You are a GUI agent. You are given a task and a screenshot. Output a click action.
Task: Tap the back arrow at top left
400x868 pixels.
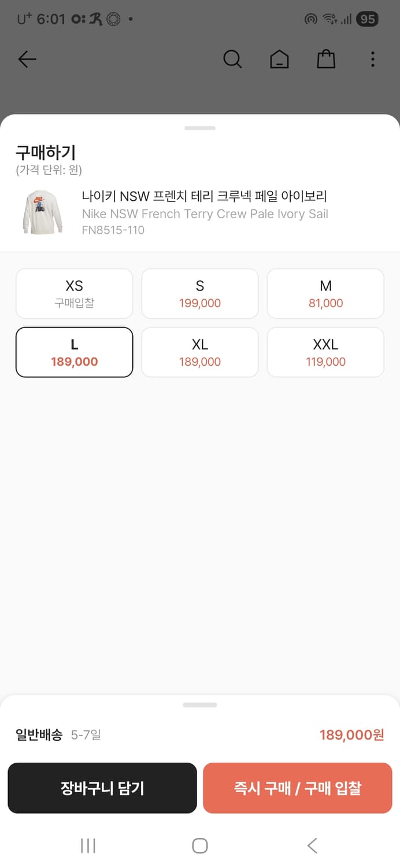[x=27, y=59]
